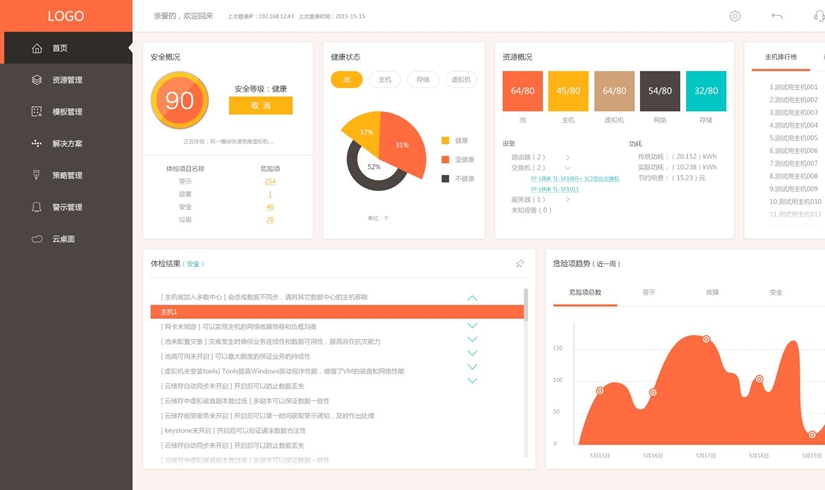The height and width of the screenshot is (490, 825).
Task: Click the 254 link in 警示 row
Action: [x=270, y=181]
